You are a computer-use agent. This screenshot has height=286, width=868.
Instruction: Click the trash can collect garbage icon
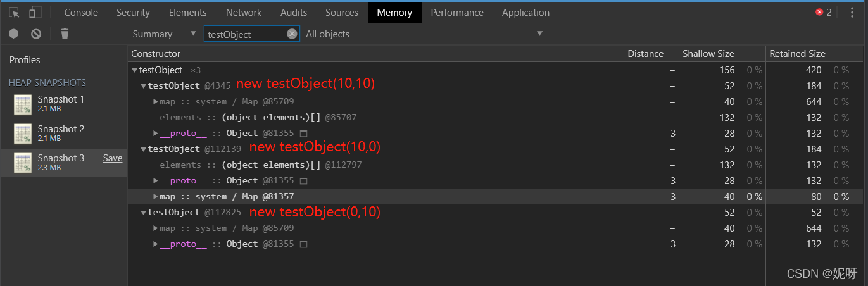[65, 34]
